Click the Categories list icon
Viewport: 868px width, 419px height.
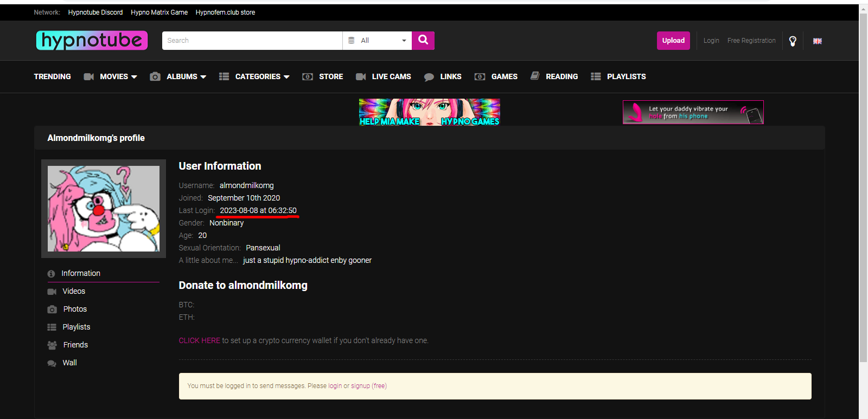click(x=224, y=76)
